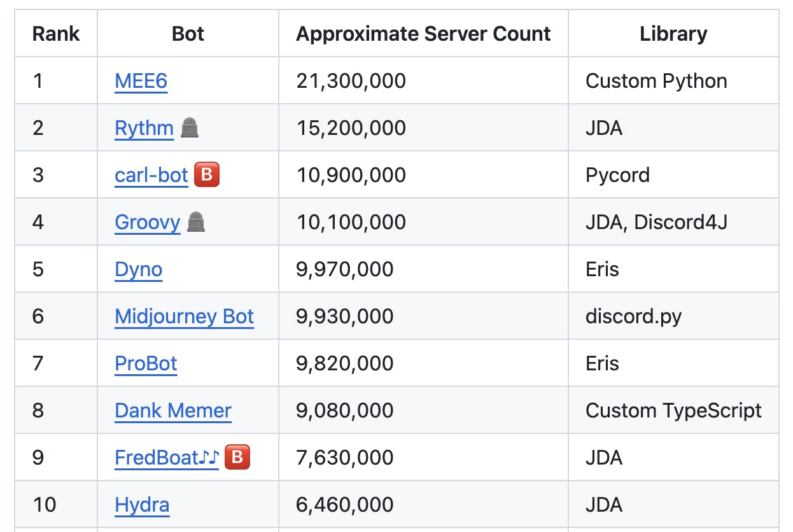Click the red B icon beside FredBoat

point(237,458)
